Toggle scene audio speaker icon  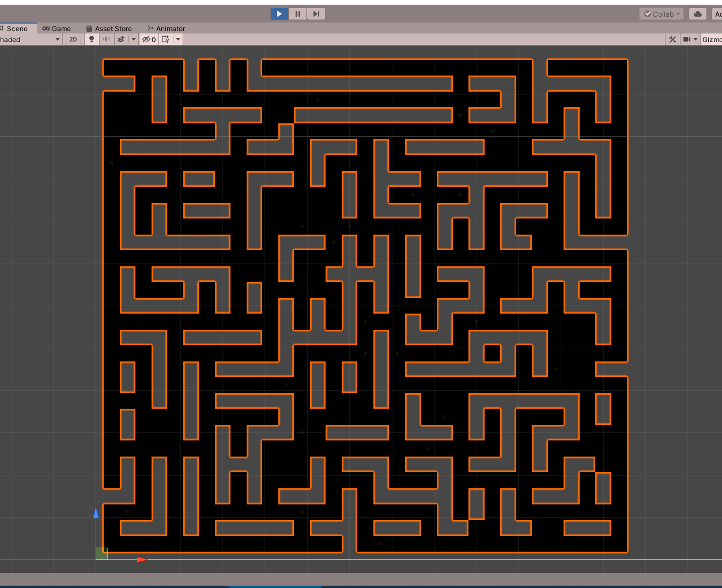(x=107, y=39)
